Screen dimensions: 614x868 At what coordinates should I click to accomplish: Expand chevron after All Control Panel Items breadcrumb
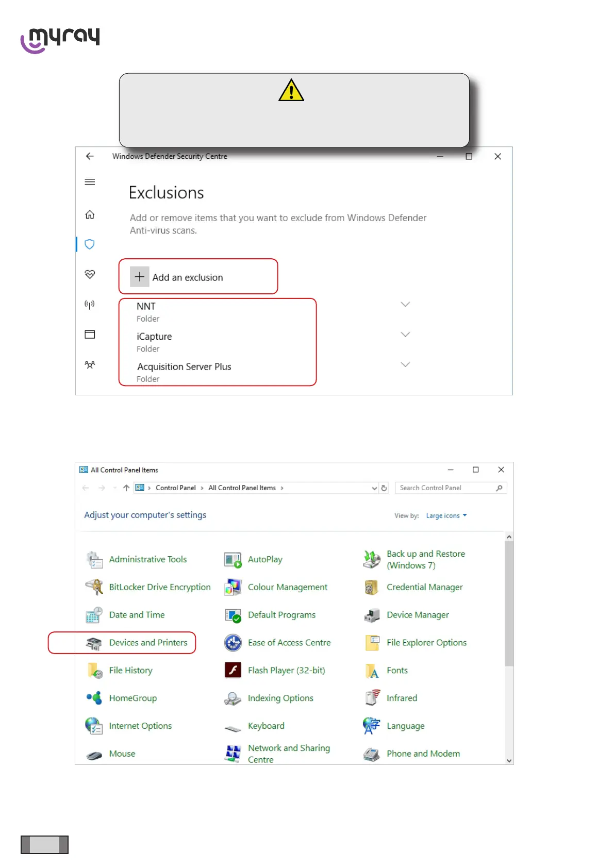[282, 488]
